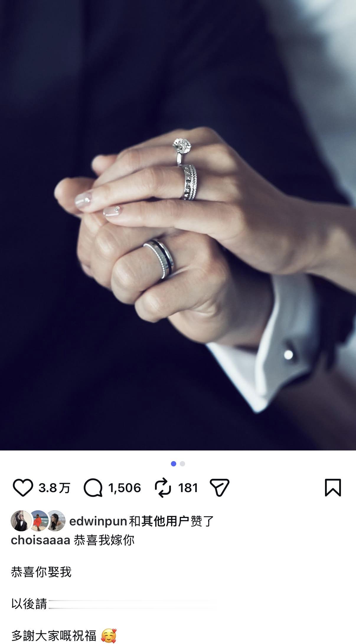Tap the repost arrows icon
Screen dimensions: 356x644
tap(163, 488)
